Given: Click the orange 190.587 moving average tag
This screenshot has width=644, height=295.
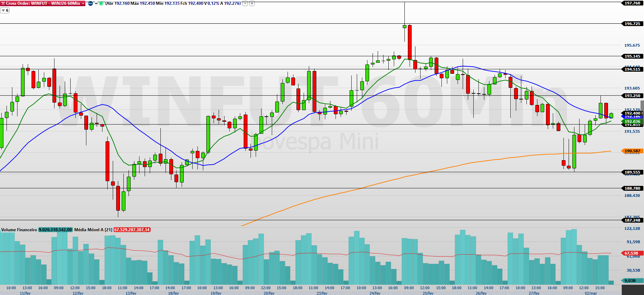Looking at the screenshot, I should tap(632, 151).
